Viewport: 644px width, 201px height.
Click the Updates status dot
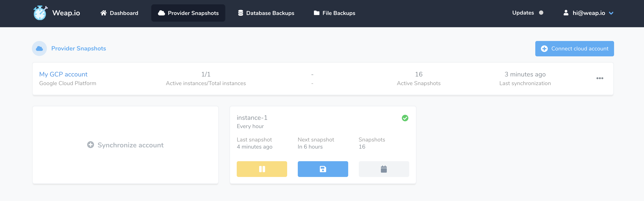click(x=541, y=13)
